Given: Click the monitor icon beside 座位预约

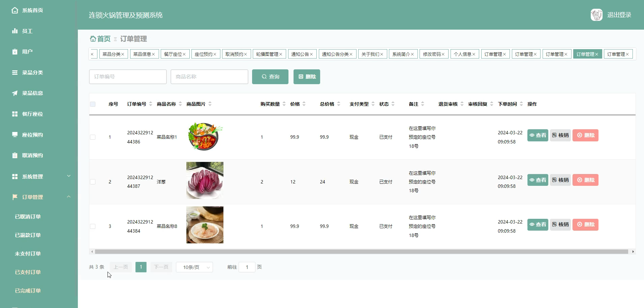Looking at the screenshot, I should tap(15, 135).
